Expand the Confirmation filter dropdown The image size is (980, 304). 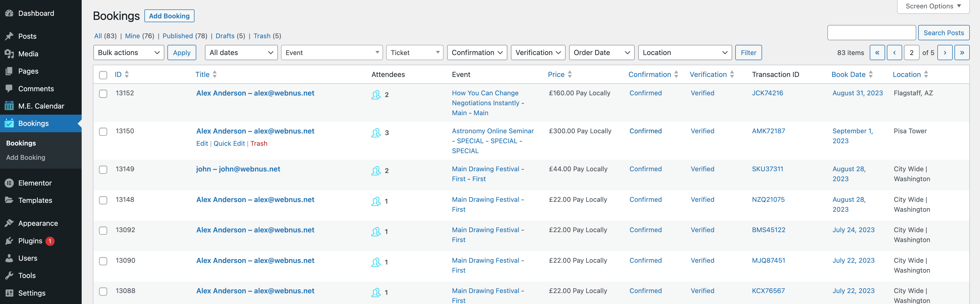click(x=477, y=53)
